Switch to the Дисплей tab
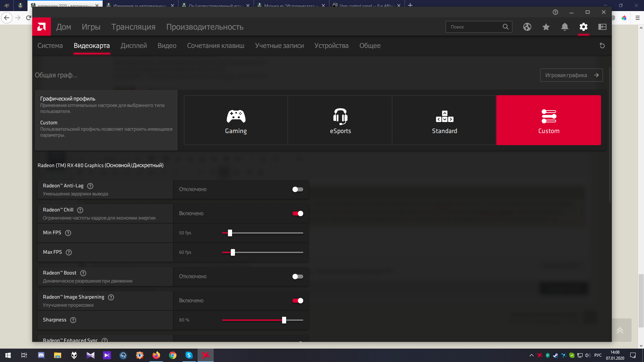Image resolution: width=644 pixels, height=362 pixels. coord(133,45)
